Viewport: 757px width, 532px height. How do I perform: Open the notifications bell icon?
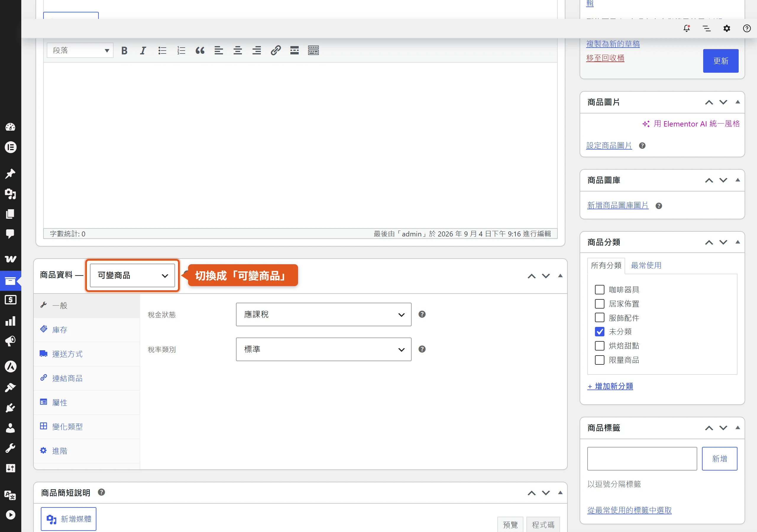[686, 28]
